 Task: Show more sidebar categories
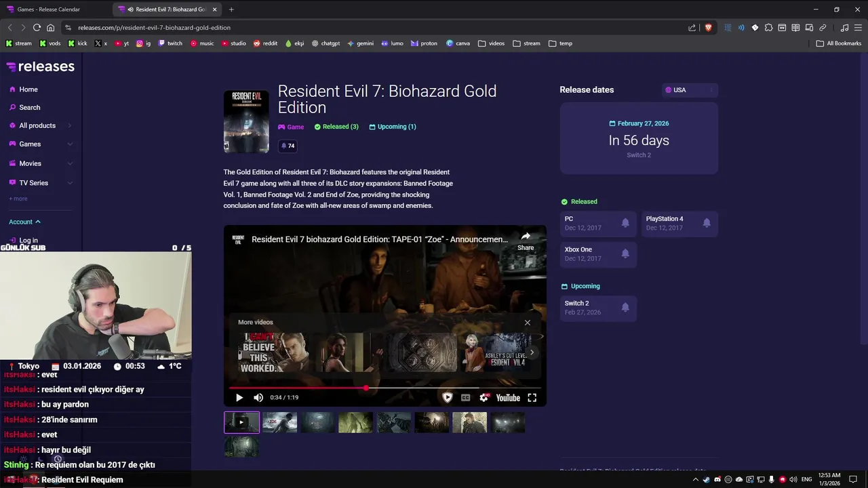pos(18,199)
